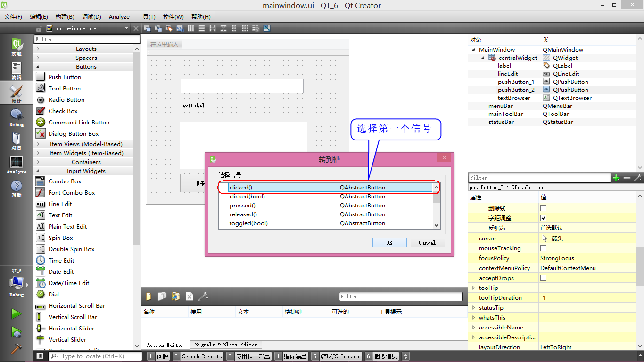Click the delete action icon in Action Editor

[x=190, y=296]
